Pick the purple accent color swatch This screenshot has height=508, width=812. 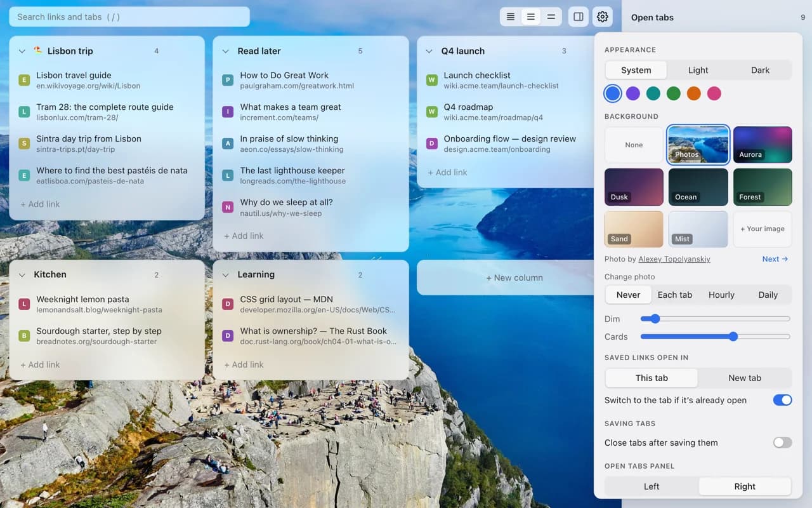pos(633,93)
